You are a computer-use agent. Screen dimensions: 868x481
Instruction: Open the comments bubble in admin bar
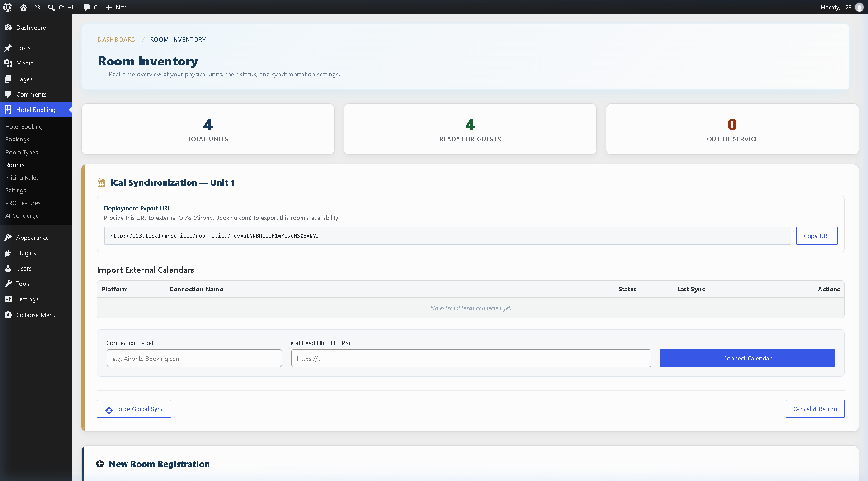tap(86, 7)
